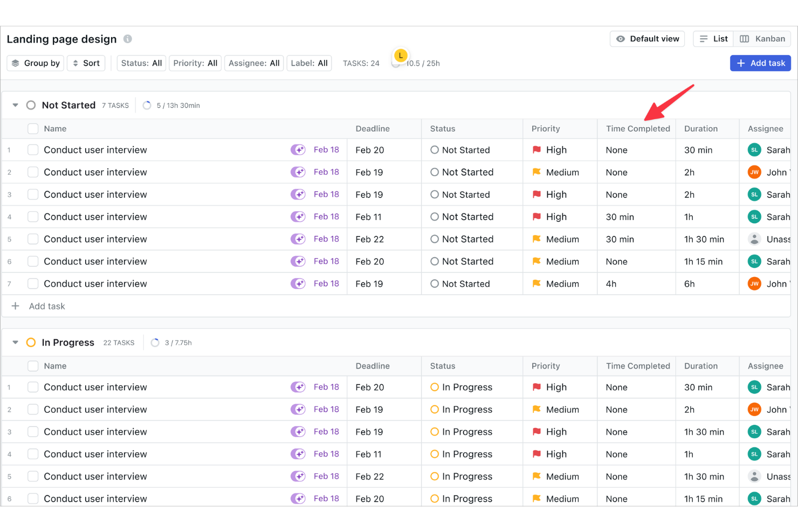Image resolution: width=798 pixels, height=532 pixels.
Task: Click Add task below the Not Started group
Action: pos(46,306)
